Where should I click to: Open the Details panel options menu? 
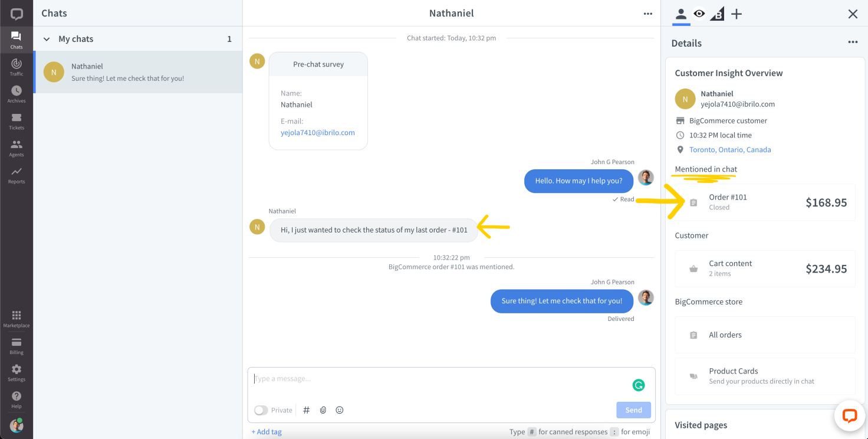coord(853,42)
